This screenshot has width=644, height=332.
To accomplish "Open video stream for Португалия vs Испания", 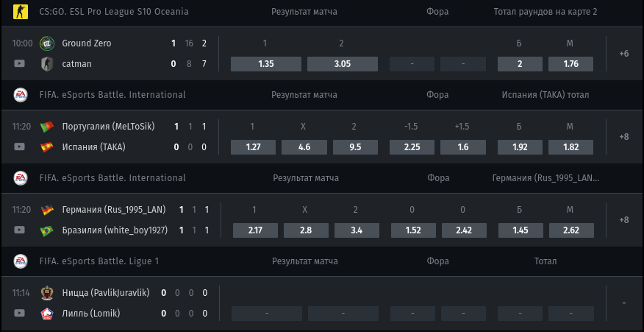I will (19, 146).
